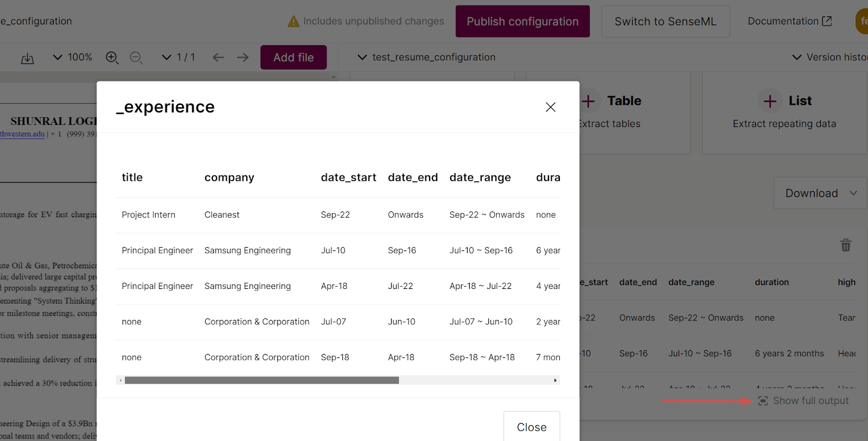This screenshot has height=441, width=868.
Task: Open the Documentation link
Action: (x=789, y=21)
